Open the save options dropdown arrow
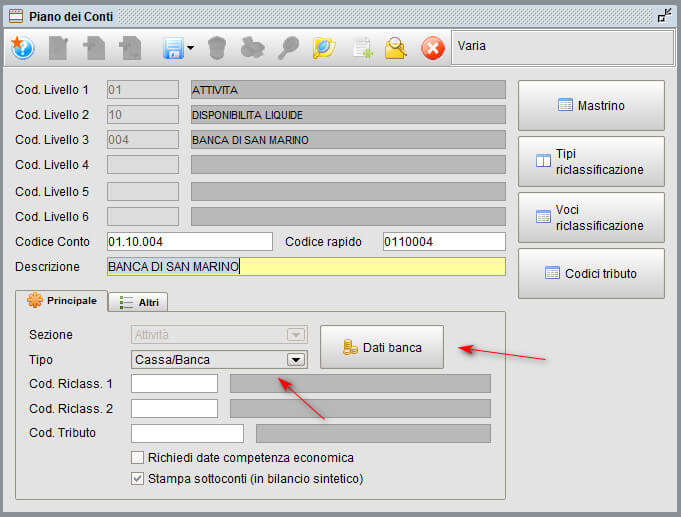681x517 pixels. click(190, 48)
